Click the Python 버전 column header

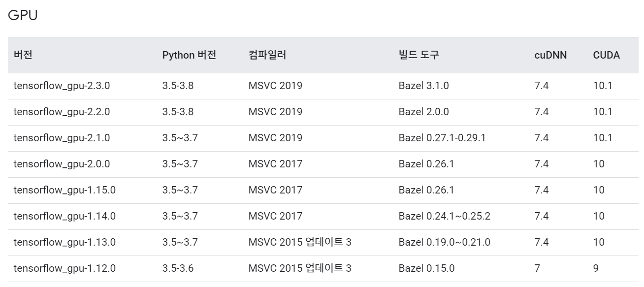(189, 55)
